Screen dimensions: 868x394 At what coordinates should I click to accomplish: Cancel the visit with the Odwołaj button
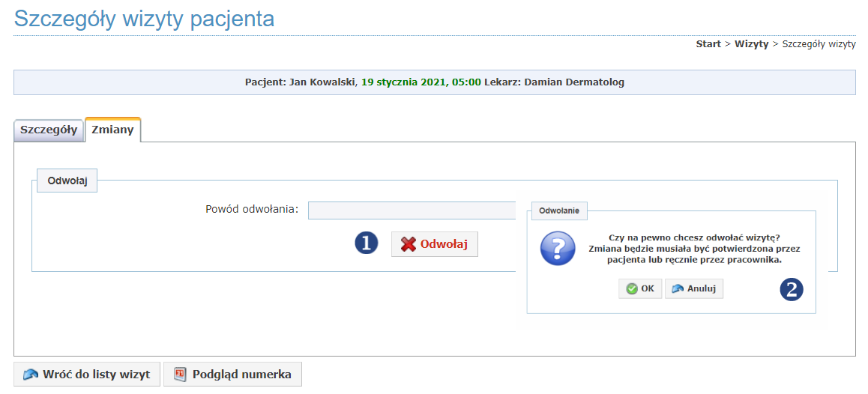point(435,245)
